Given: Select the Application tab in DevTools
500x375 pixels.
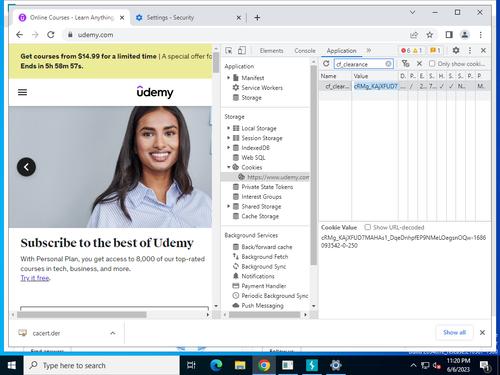Looking at the screenshot, I should (x=341, y=51).
